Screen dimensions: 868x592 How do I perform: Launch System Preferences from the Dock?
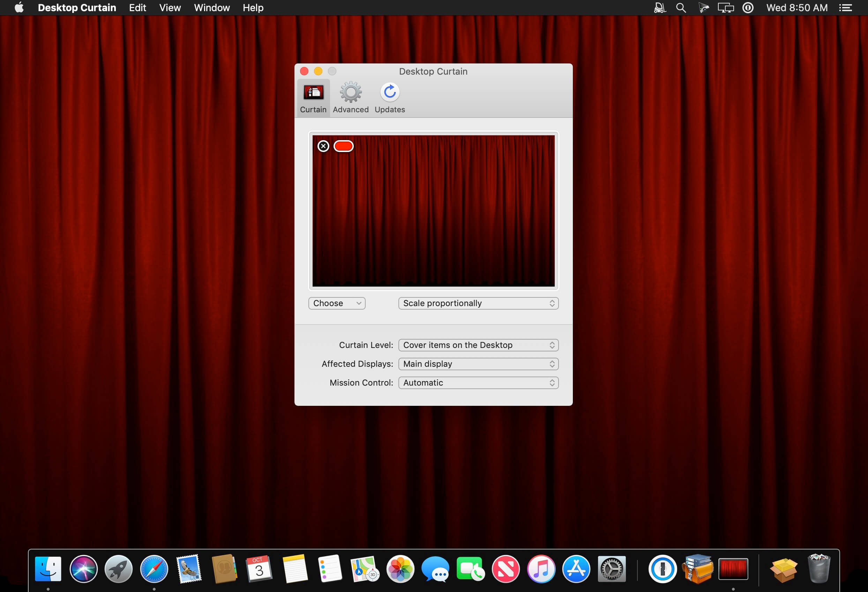[612, 569]
